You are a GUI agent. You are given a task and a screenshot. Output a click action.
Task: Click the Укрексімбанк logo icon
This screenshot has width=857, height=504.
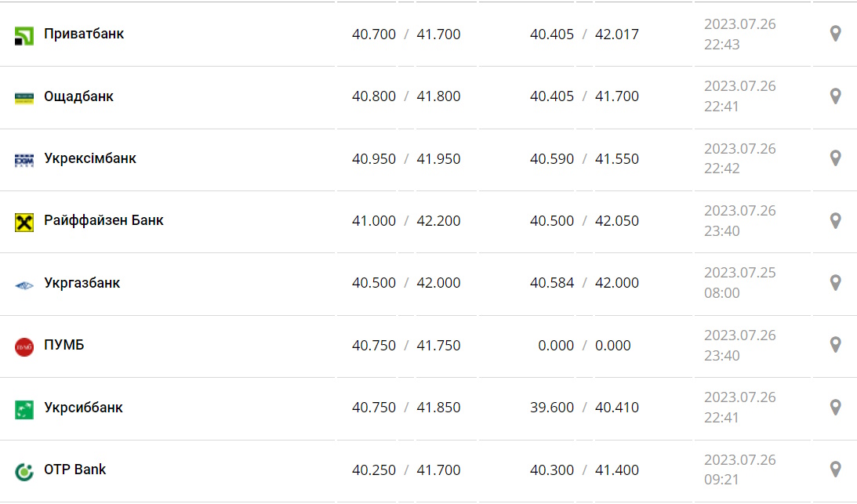coord(24,160)
